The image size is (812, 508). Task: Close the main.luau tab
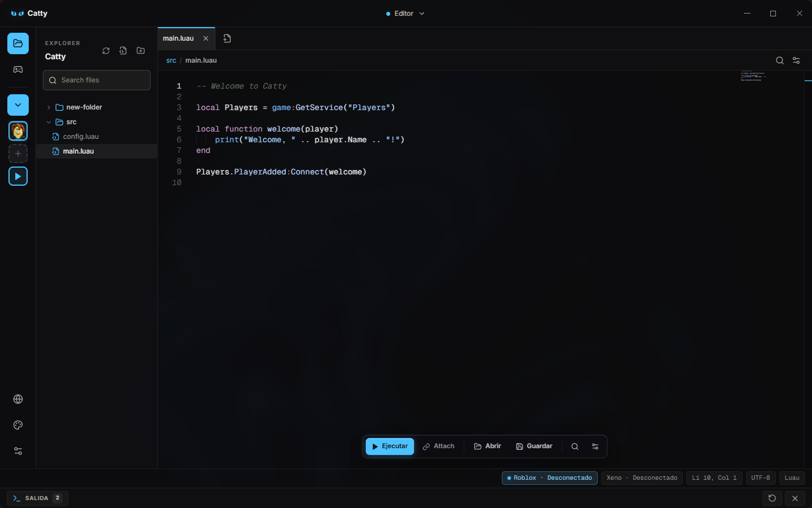click(x=206, y=38)
